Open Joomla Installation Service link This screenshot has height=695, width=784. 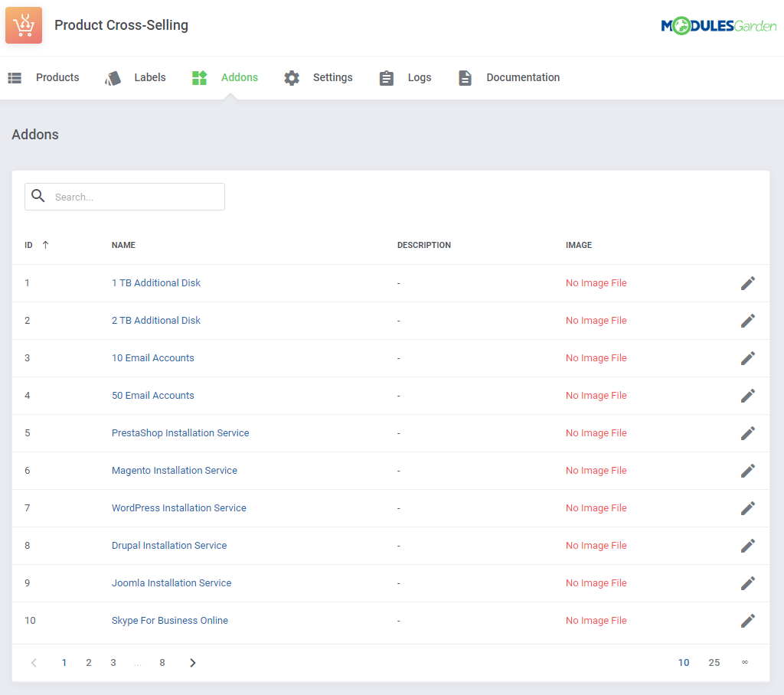[171, 583]
